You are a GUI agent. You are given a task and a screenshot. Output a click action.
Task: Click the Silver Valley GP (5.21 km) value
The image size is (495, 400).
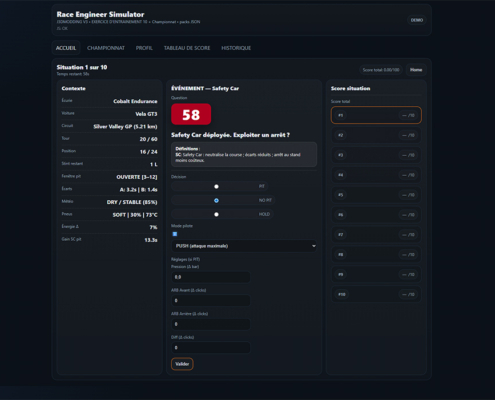125,127
